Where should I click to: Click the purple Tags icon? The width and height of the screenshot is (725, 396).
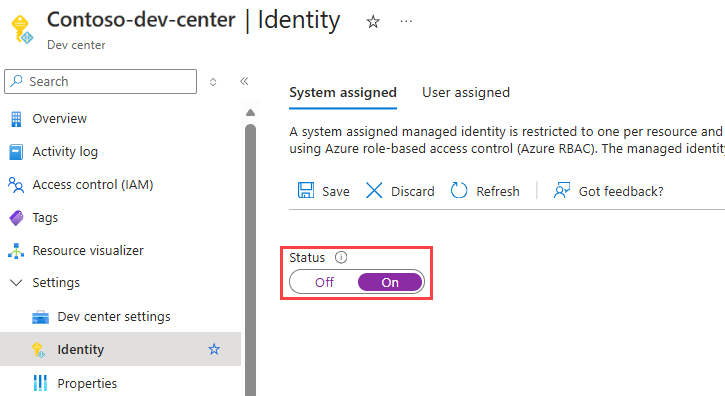click(x=16, y=218)
